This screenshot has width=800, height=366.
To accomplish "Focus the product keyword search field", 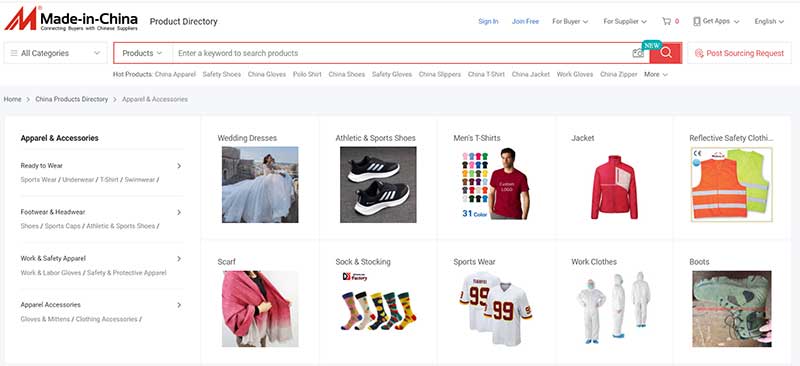I will (402, 53).
